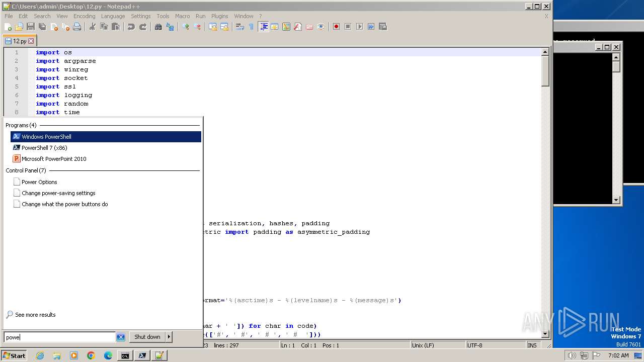
Task: Click the Copy toolbar icon
Action: click(x=104, y=27)
